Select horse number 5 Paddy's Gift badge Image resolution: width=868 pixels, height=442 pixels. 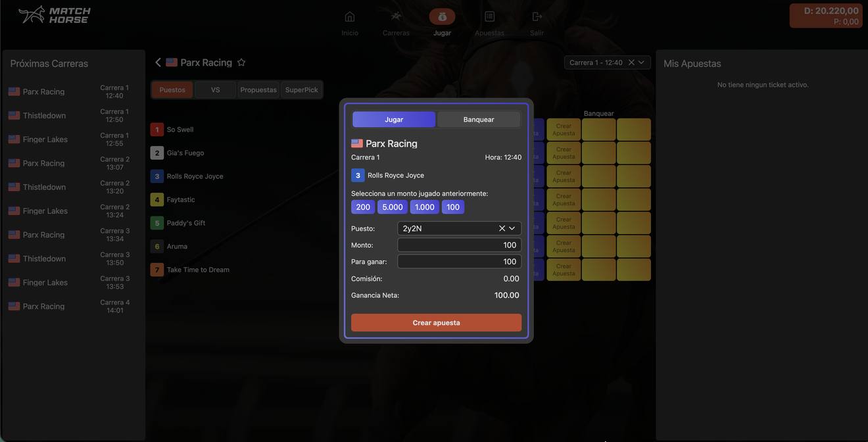[x=157, y=223]
